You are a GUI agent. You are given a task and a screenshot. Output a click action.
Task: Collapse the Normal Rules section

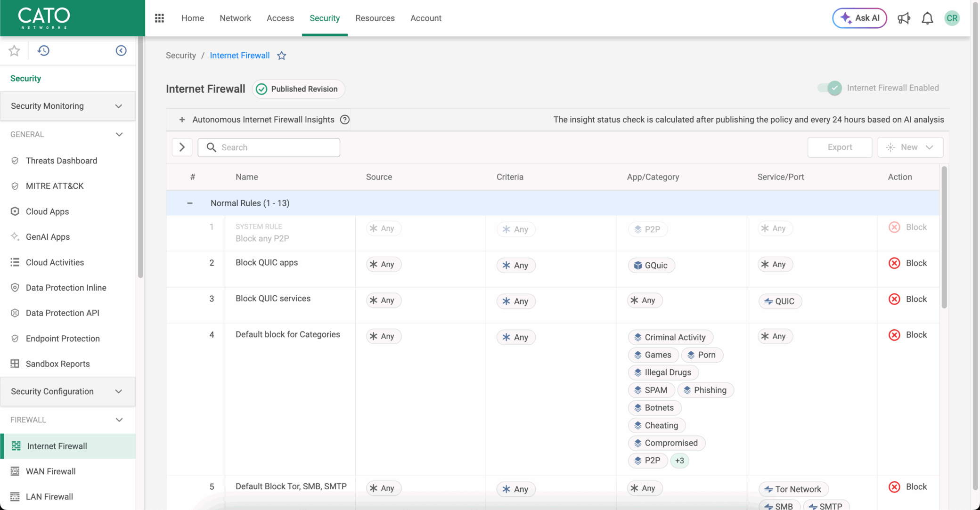pos(190,203)
